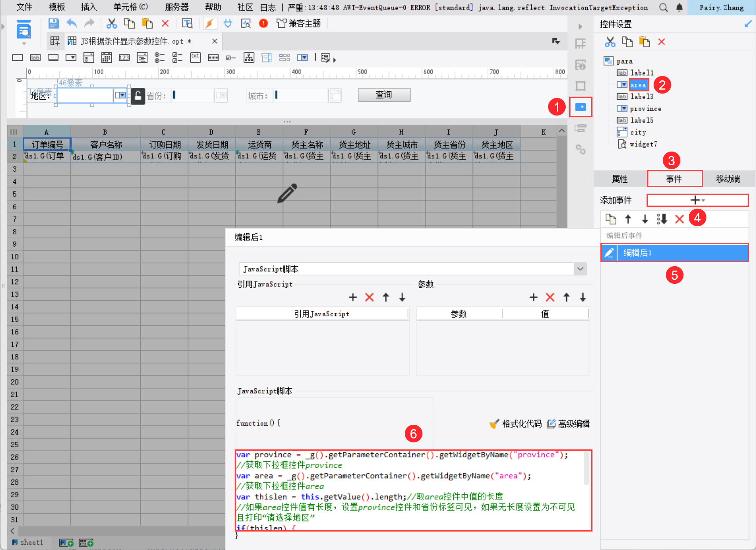Click the 查询 button on canvas
Image resolution: width=756 pixels, height=550 pixels.
[x=384, y=94]
